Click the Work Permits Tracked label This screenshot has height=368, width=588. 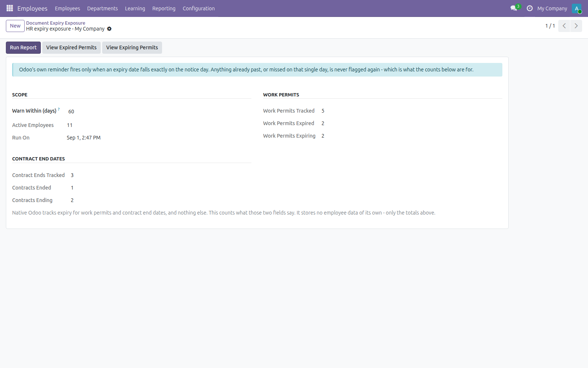pyautogui.click(x=289, y=111)
